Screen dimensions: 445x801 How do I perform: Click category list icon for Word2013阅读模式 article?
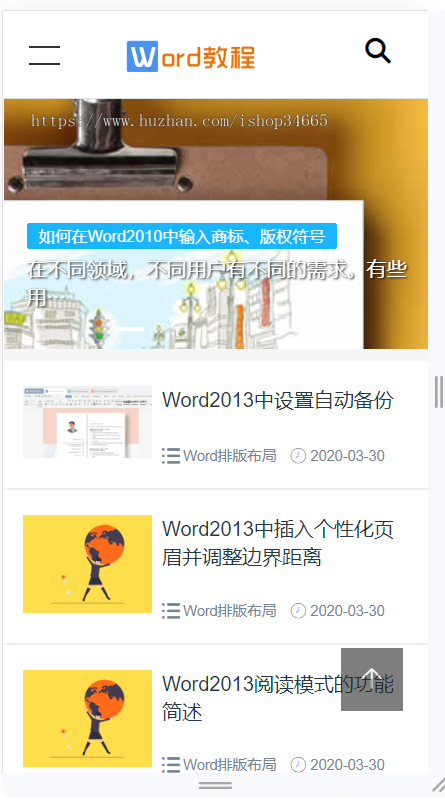coord(171,765)
